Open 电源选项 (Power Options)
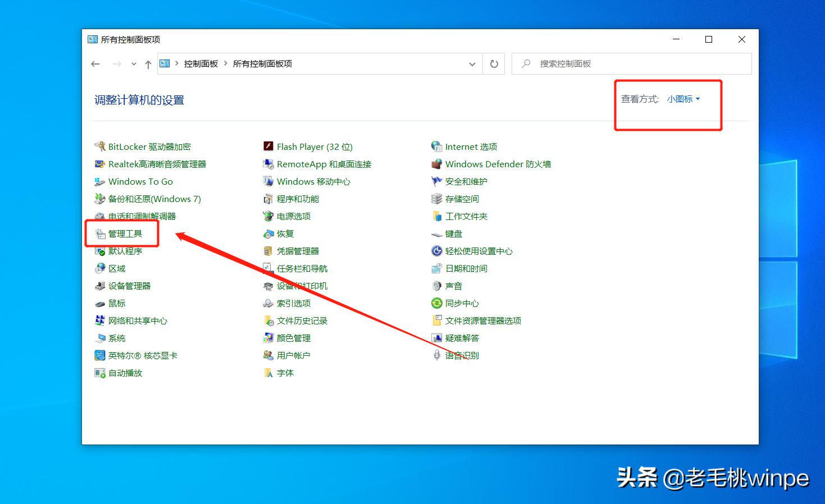This screenshot has width=825, height=504. (x=294, y=216)
